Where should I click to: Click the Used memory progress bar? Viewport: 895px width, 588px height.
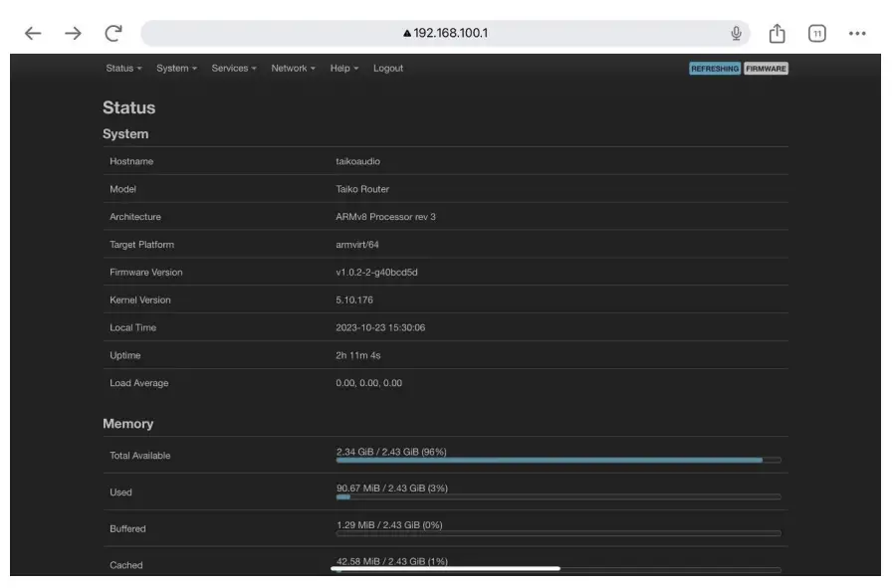(559, 496)
